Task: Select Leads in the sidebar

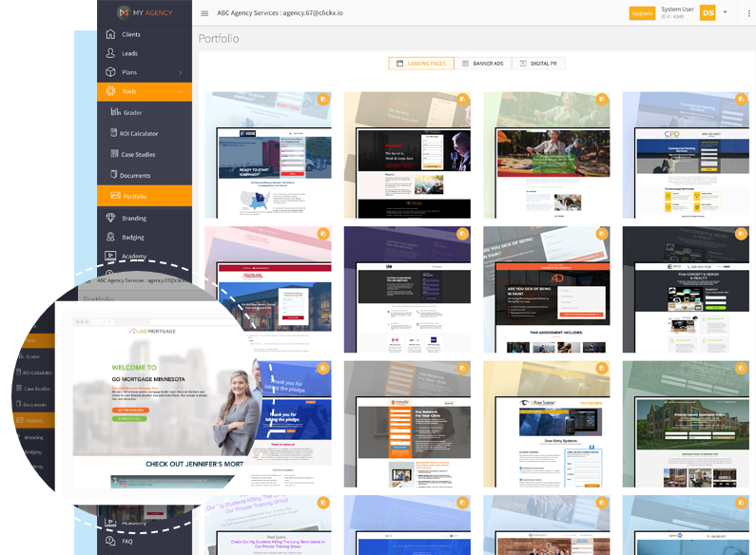Action: click(145, 53)
